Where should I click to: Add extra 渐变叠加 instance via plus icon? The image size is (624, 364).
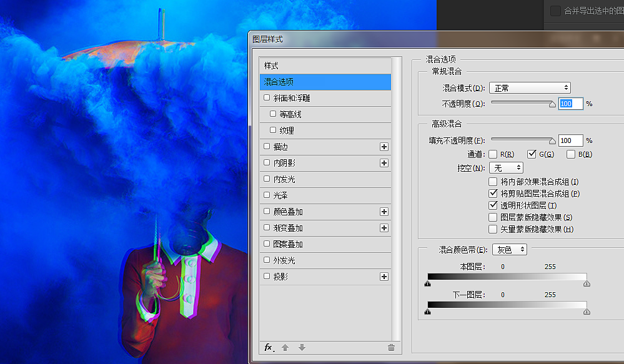(384, 228)
